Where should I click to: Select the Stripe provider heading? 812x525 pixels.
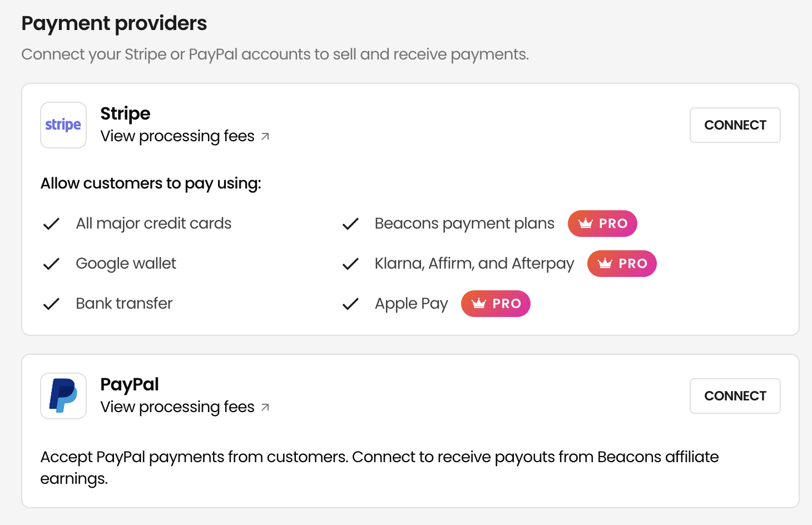click(x=125, y=113)
